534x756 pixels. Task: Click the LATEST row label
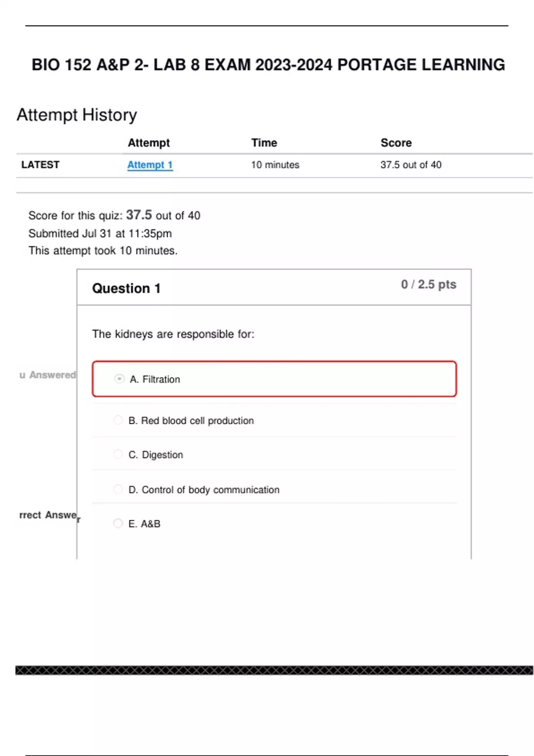pyautogui.click(x=40, y=165)
